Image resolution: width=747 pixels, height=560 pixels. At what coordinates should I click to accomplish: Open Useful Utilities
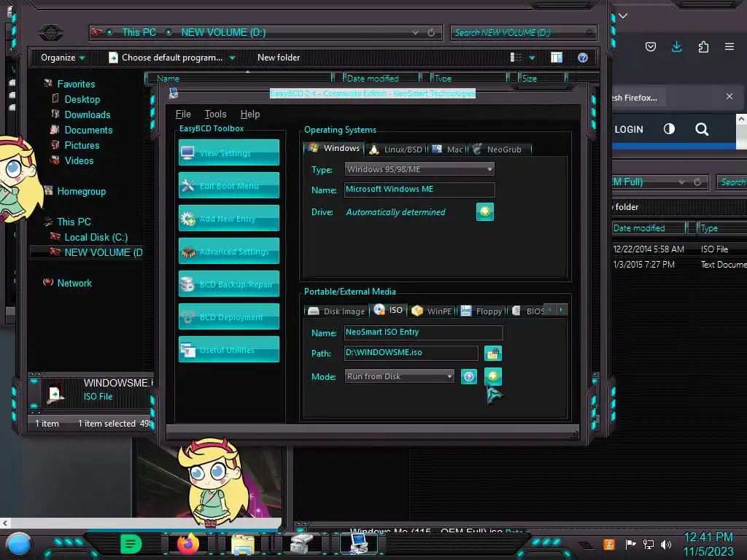coord(228,349)
